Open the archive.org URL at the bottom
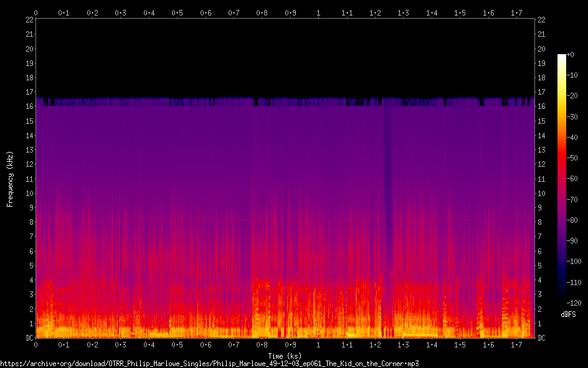The width and height of the screenshot is (588, 368). coord(209,364)
